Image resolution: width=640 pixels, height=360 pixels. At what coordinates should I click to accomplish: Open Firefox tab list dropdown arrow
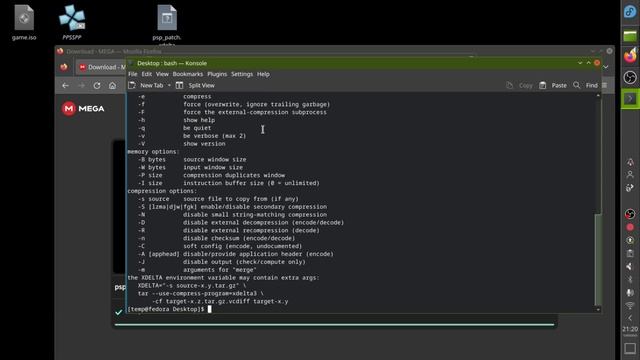pyautogui.click(x=606, y=67)
